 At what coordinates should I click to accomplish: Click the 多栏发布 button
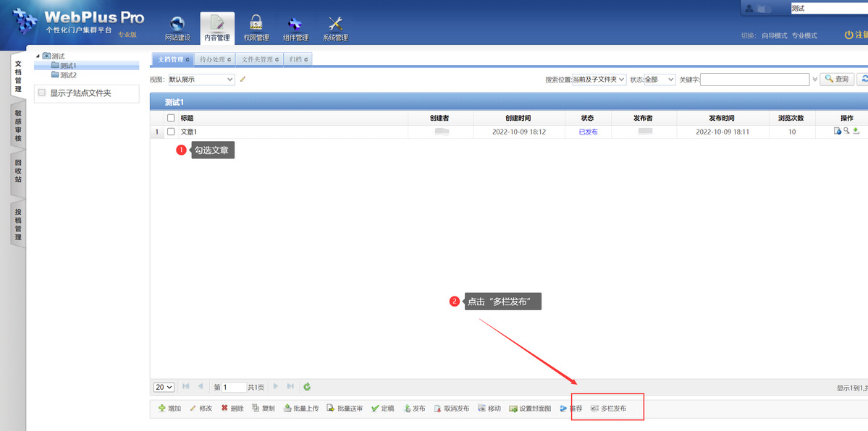(x=608, y=409)
